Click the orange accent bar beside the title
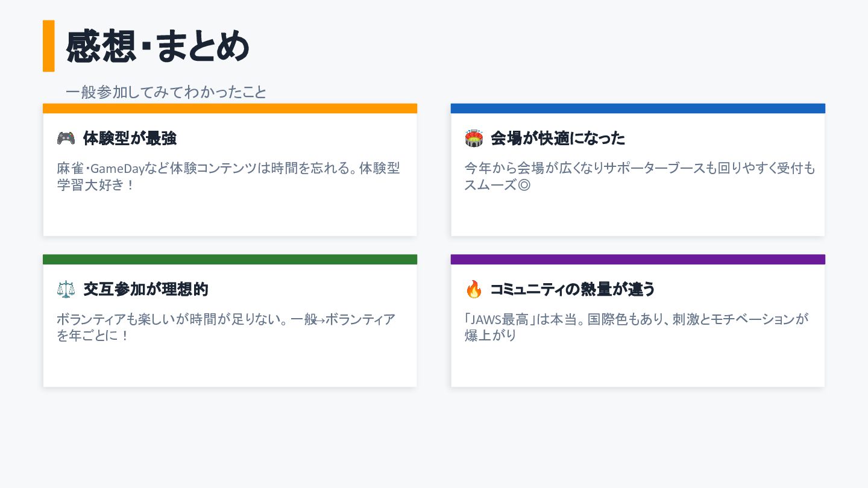 click(49, 46)
